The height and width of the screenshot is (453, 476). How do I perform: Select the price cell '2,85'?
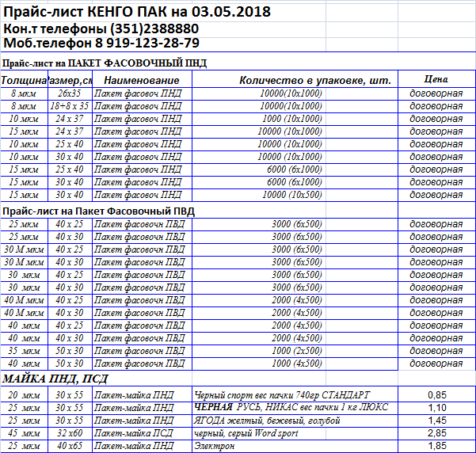437,433
